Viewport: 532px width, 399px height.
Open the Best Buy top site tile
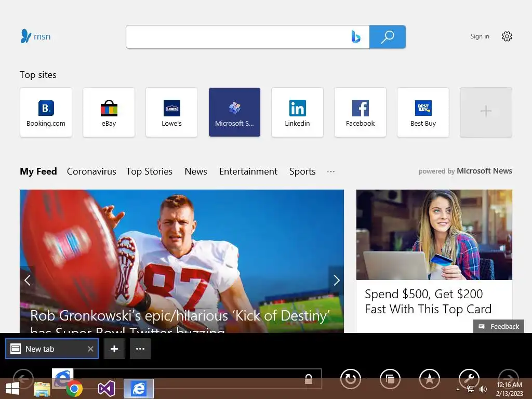coord(423,112)
